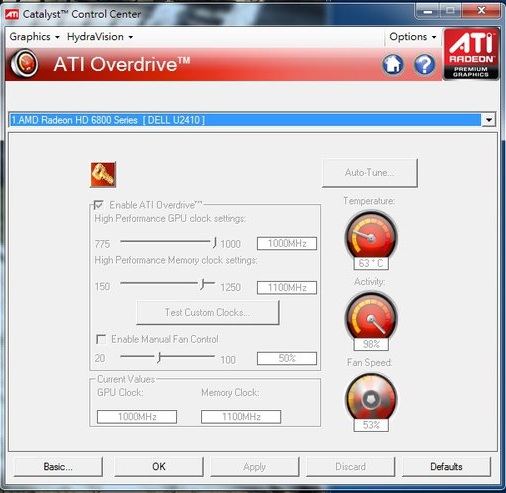This screenshot has width=506, height=493.
Task: Click the 1000MHz GPU clock setting field
Action: (x=287, y=243)
